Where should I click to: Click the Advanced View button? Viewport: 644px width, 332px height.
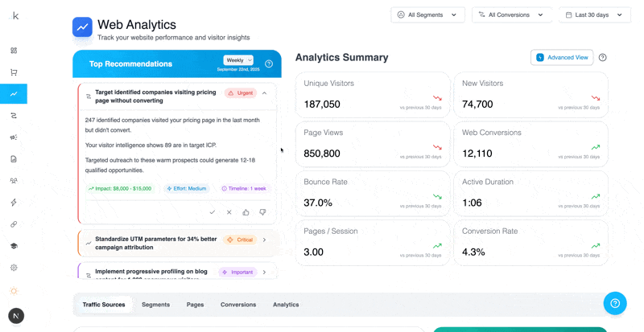click(x=563, y=58)
